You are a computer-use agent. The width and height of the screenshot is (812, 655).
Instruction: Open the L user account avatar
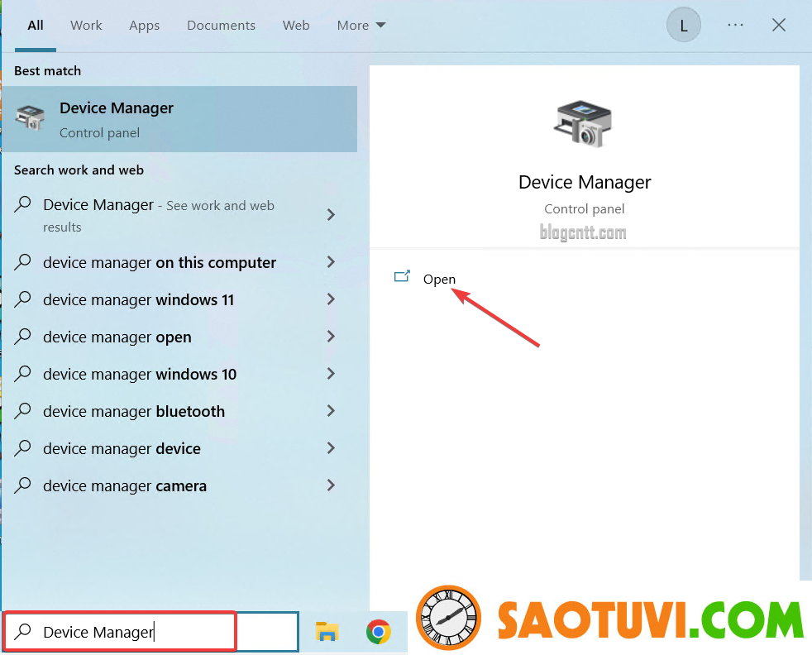pos(684,25)
